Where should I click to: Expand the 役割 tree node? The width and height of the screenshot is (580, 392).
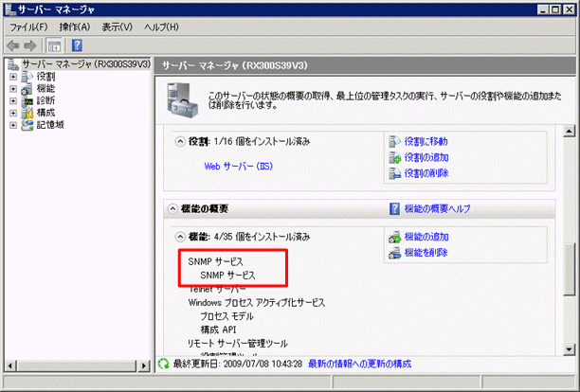click(13, 77)
